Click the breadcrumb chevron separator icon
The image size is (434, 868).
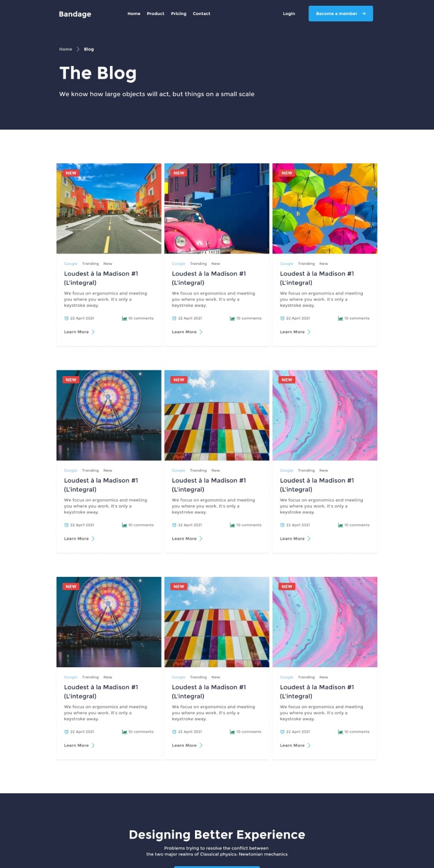[78, 49]
